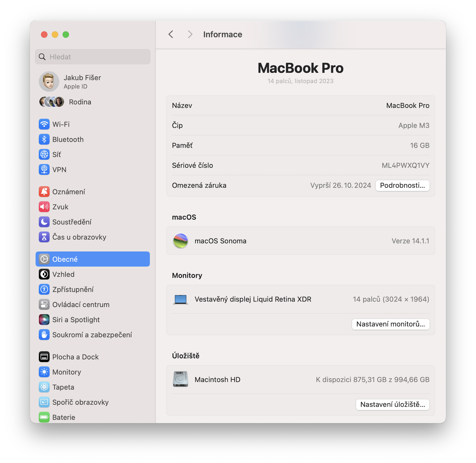Screen dimensions: 476x463
Task: Click the 14 palců, listopad 2023 subtitle
Action: point(300,81)
